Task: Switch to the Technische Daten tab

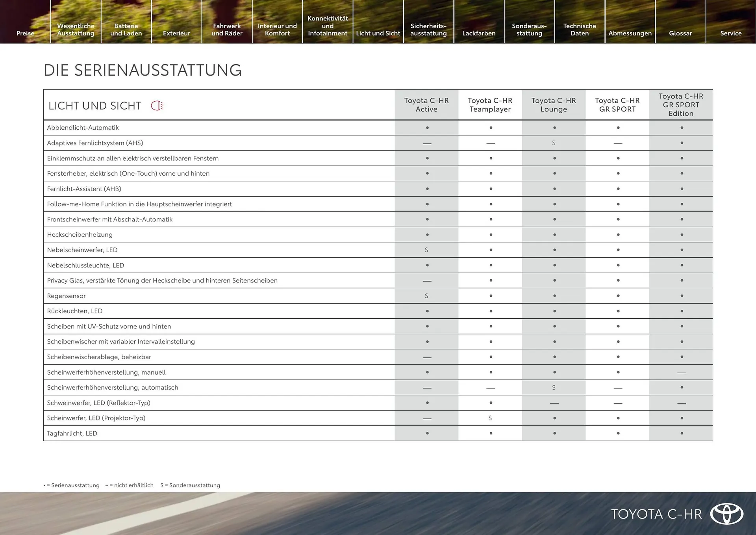Action: click(x=579, y=30)
